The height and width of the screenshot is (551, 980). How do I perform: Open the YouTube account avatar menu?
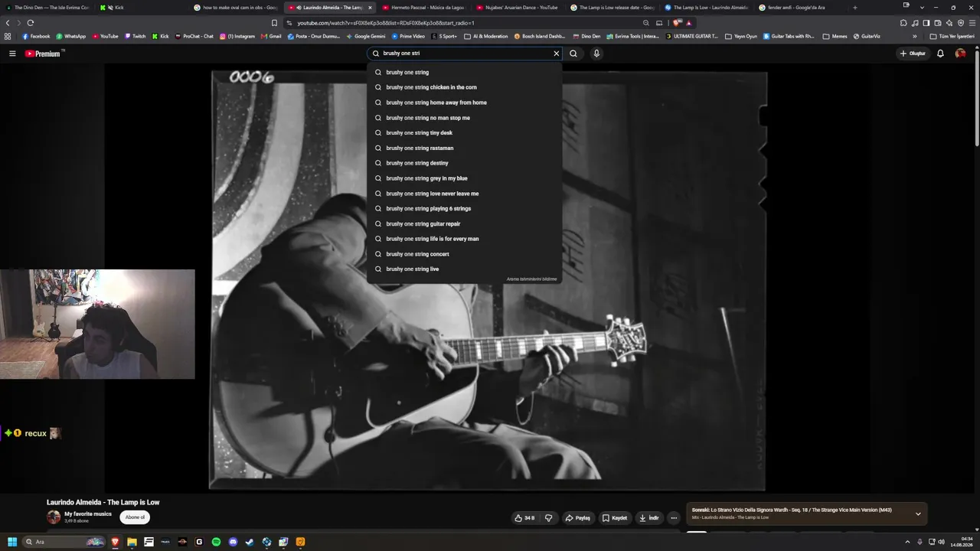960,54
